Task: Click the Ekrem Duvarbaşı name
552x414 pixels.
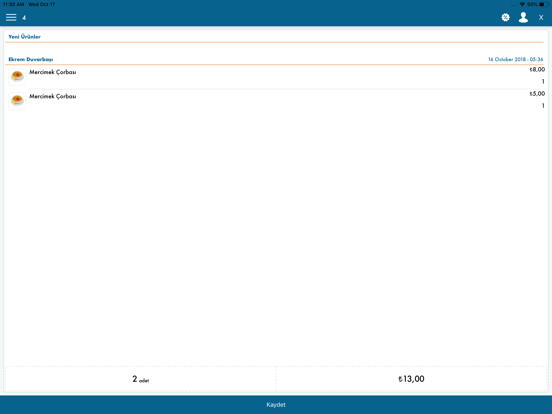Action: click(31, 59)
